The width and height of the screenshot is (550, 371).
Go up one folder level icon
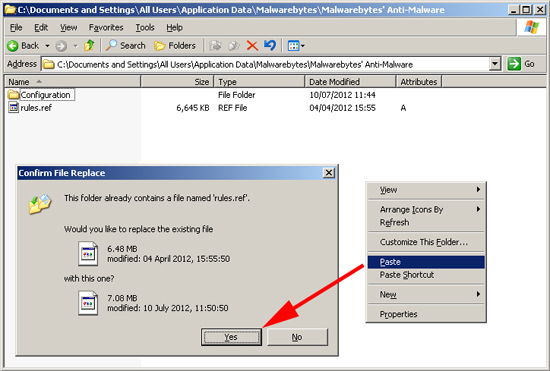coord(89,45)
